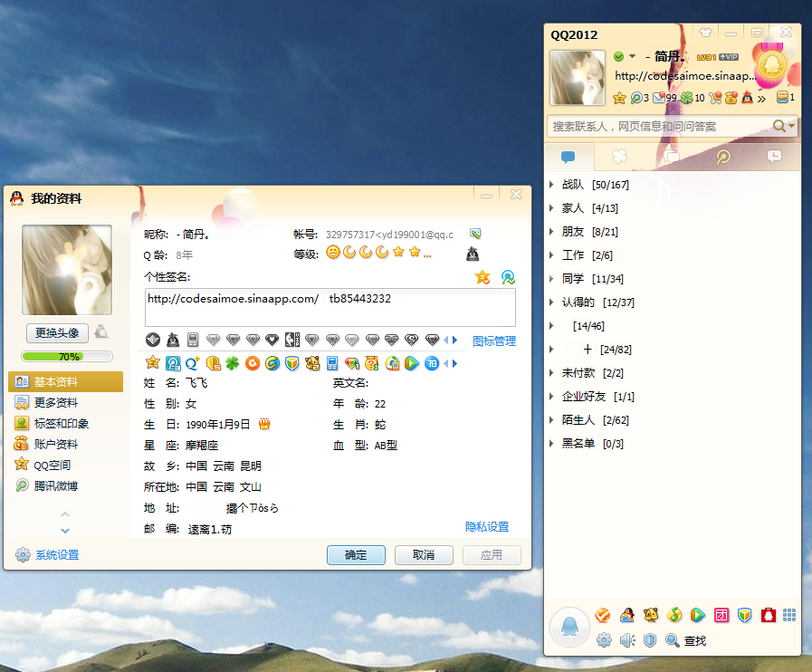Open QQ Game penguin icon in the app bar
The width and height of the screenshot is (812, 672).
[x=626, y=615]
